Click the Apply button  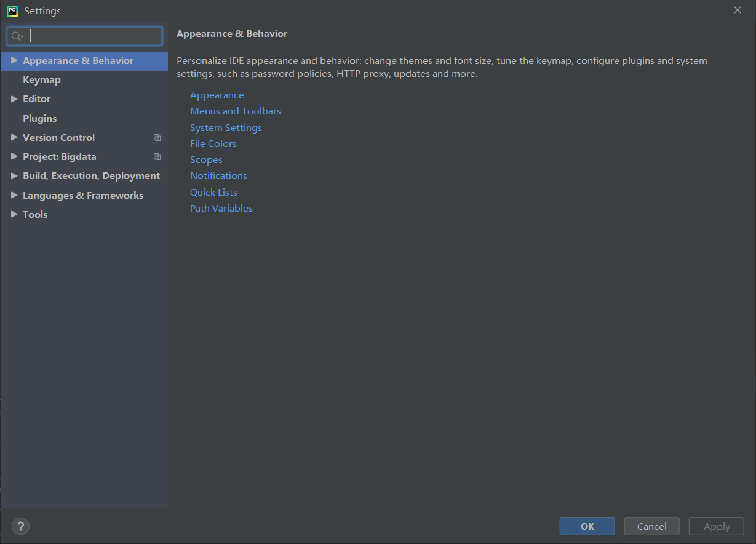pos(716,526)
